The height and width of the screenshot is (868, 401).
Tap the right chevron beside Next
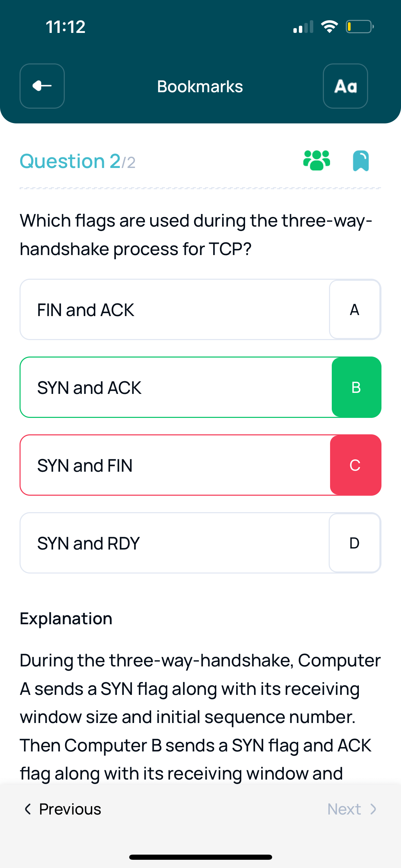coord(373,809)
